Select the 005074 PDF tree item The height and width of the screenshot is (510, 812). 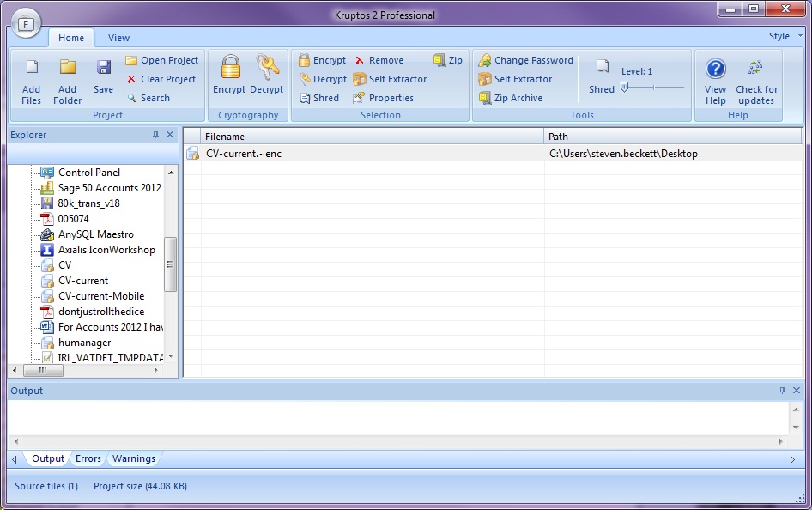point(64,219)
